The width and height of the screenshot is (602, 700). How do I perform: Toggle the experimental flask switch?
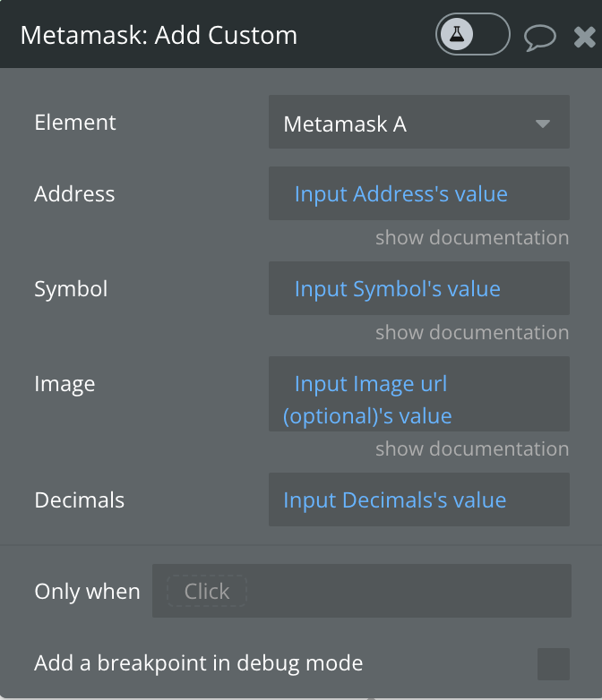pyautogui.click(x=472, y=34)
